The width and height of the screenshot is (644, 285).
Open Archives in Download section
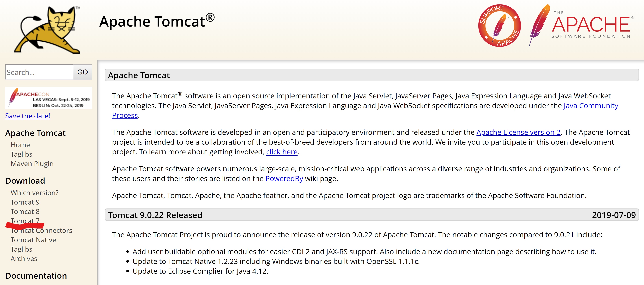(x=24, y=259)
